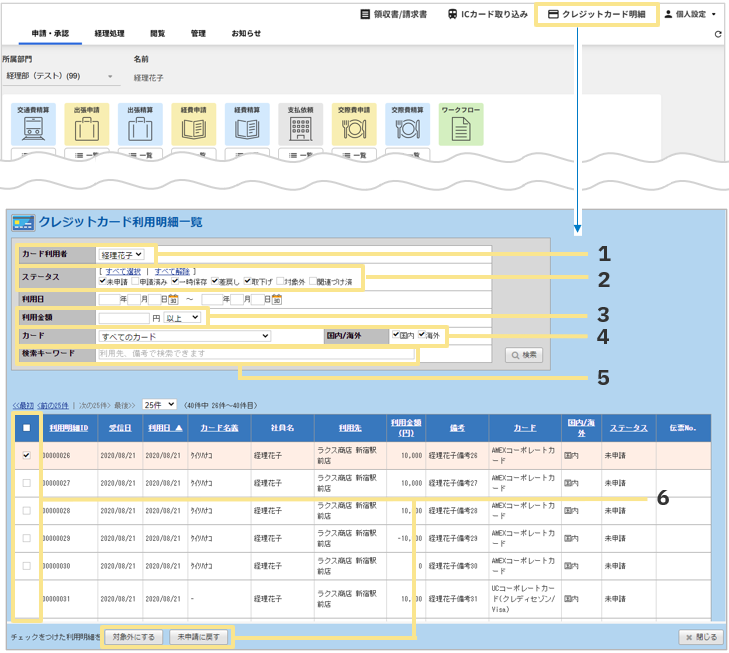
Task: Open the 交際費申請 yellow dining icon
Action: (x=354, y=128)
